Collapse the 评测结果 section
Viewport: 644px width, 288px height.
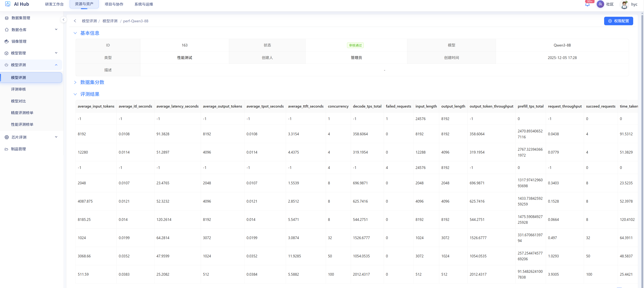click(75, 94)
